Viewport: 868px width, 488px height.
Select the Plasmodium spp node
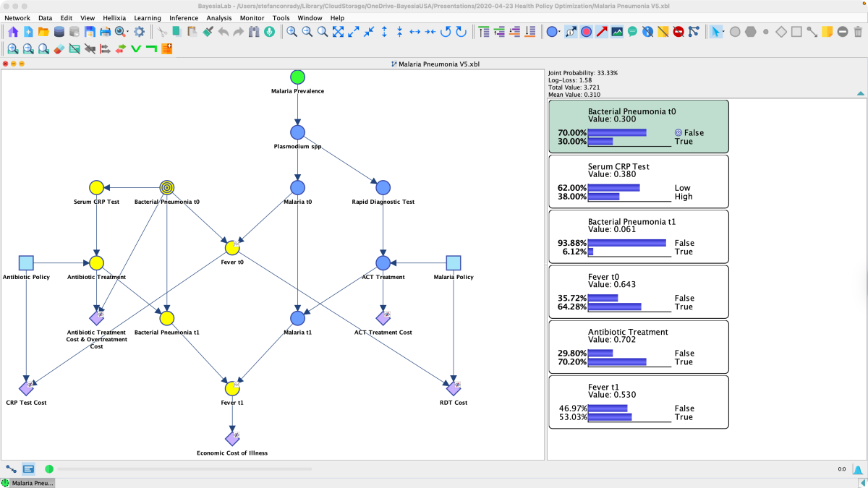[297, 132]
